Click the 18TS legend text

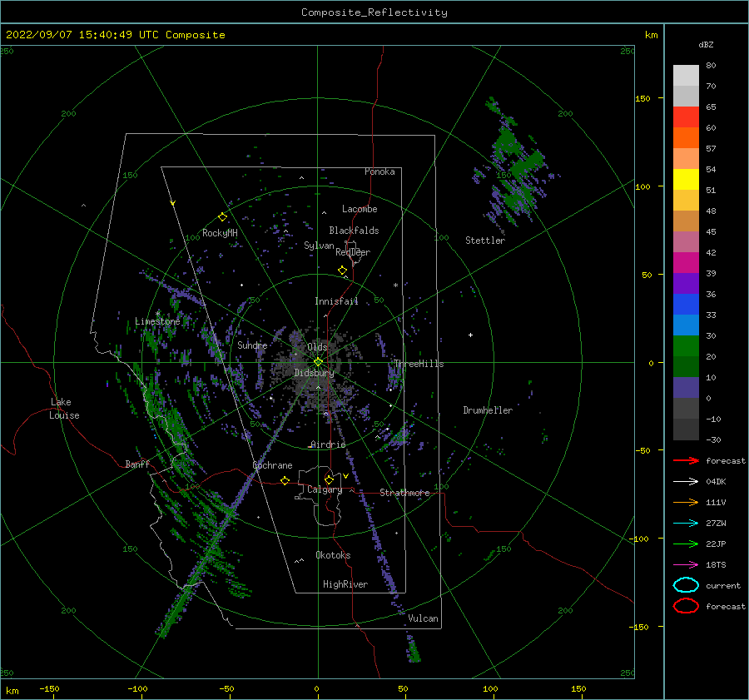[x=716, y=565]
